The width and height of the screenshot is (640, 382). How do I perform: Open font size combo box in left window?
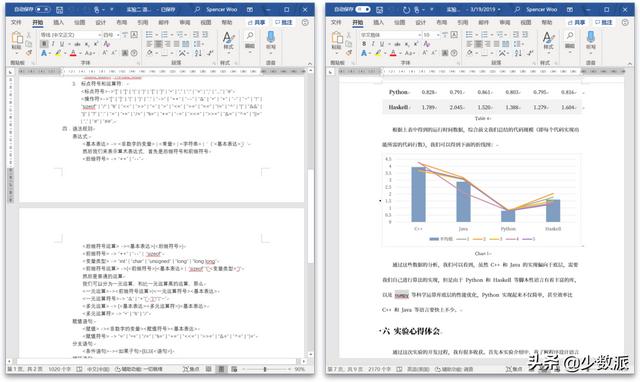tap(111, 35)
